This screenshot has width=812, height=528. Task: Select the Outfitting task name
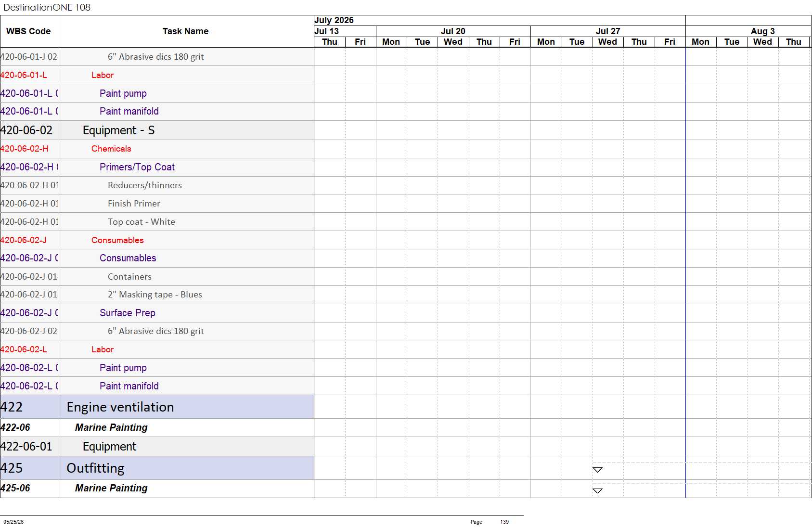pos(95,468)
